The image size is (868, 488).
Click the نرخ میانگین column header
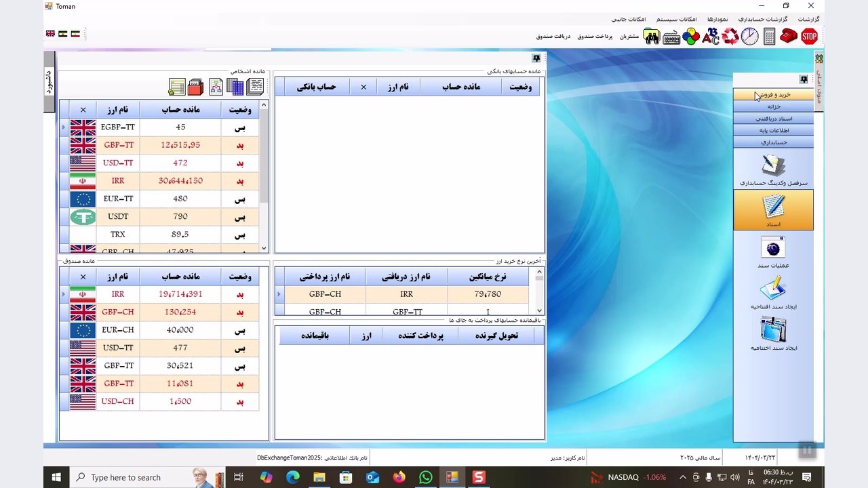(x=488, y=277)
